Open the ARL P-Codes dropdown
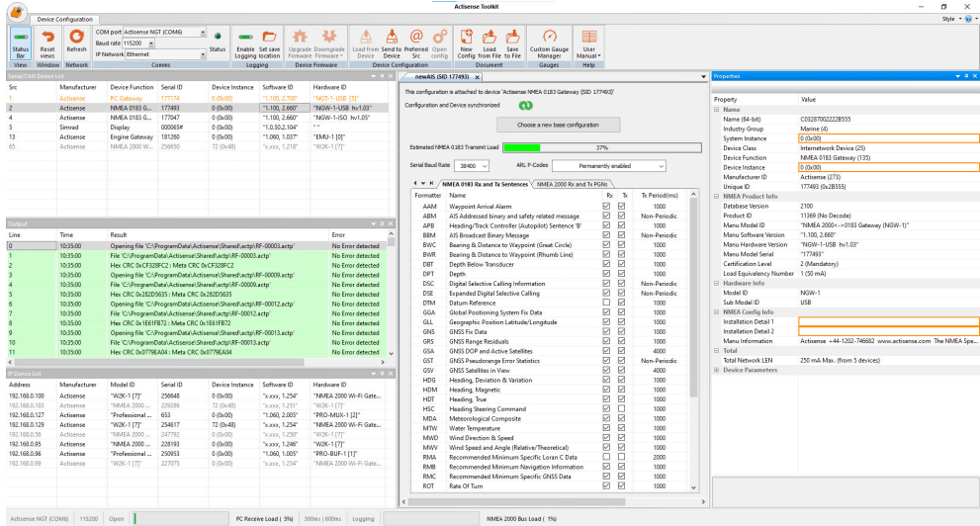 point(609,165)
